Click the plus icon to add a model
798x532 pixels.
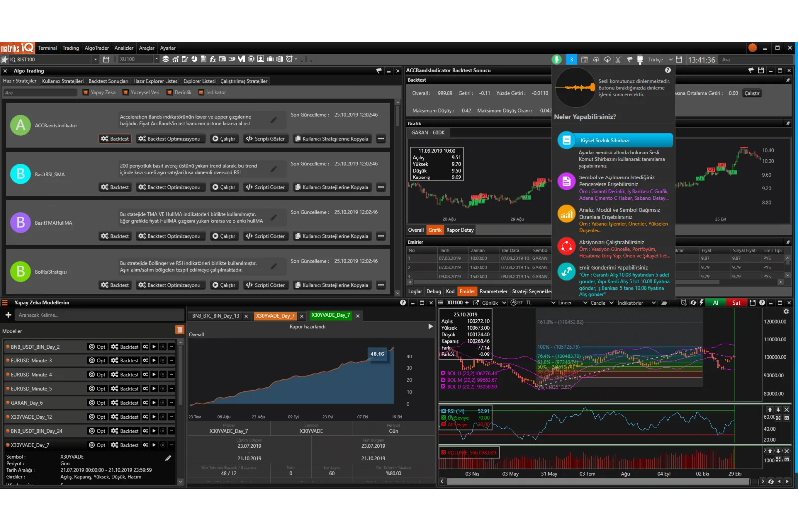pyautogui.click(x=8, y=315)
